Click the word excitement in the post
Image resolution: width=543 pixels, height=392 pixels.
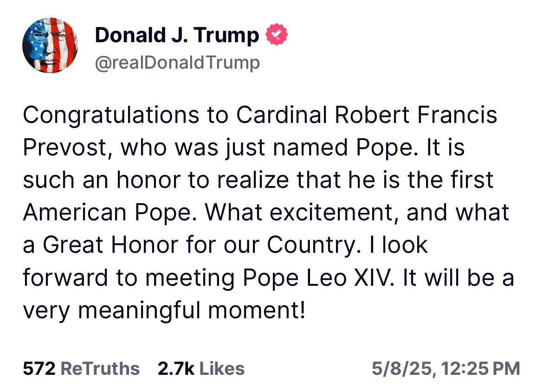[x=331, y=212]
